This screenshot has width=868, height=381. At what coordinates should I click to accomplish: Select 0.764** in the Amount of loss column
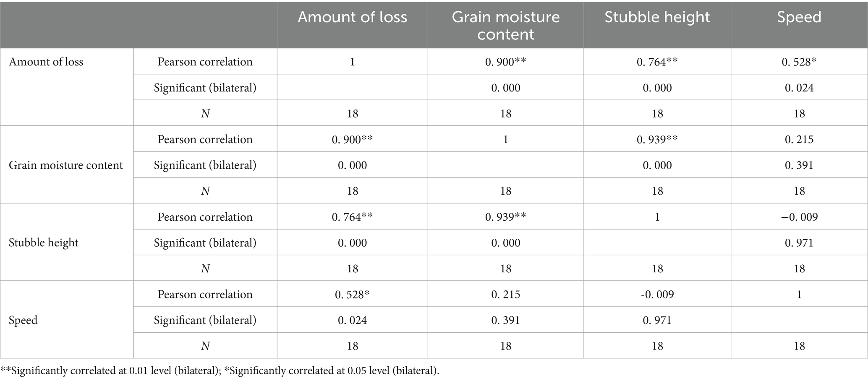[x=352, y=217]
